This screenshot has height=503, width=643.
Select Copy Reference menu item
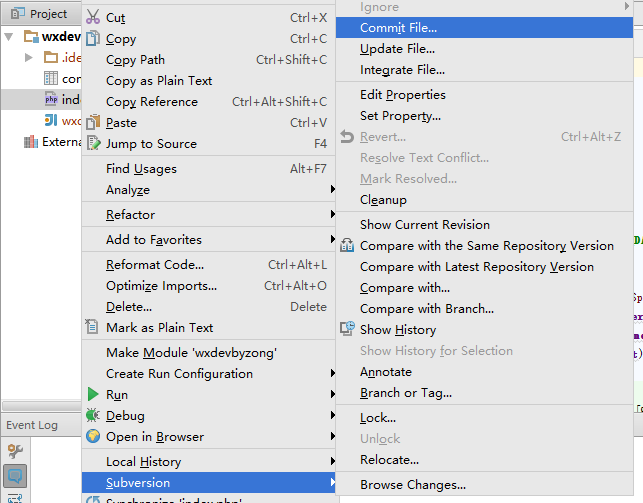(x=209, y=101)
